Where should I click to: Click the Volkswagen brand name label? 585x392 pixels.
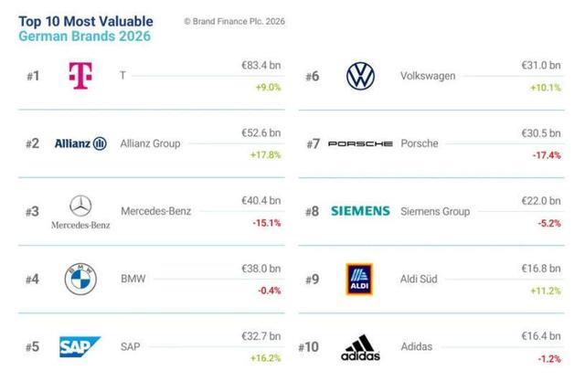coord(428,76)
